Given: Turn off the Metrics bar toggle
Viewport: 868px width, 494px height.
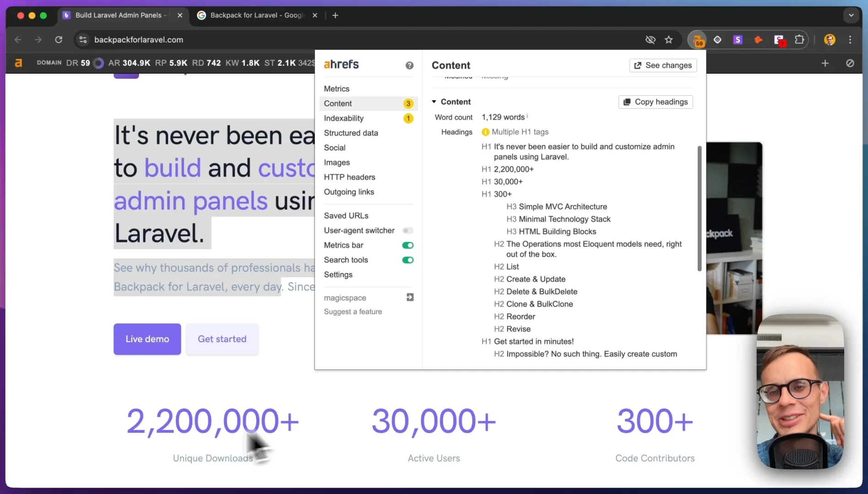Looking at the screenshot, I should [407, 245].
